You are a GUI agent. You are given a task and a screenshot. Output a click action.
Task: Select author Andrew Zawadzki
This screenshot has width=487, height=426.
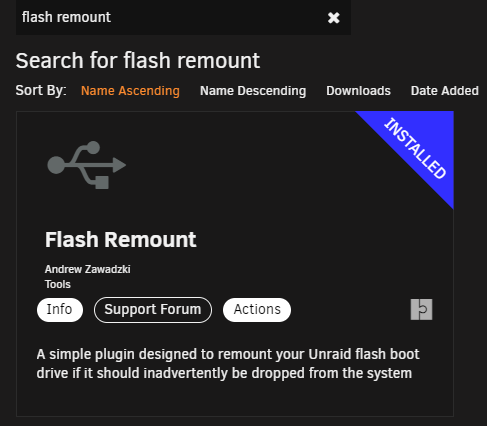tap(88, 269)
